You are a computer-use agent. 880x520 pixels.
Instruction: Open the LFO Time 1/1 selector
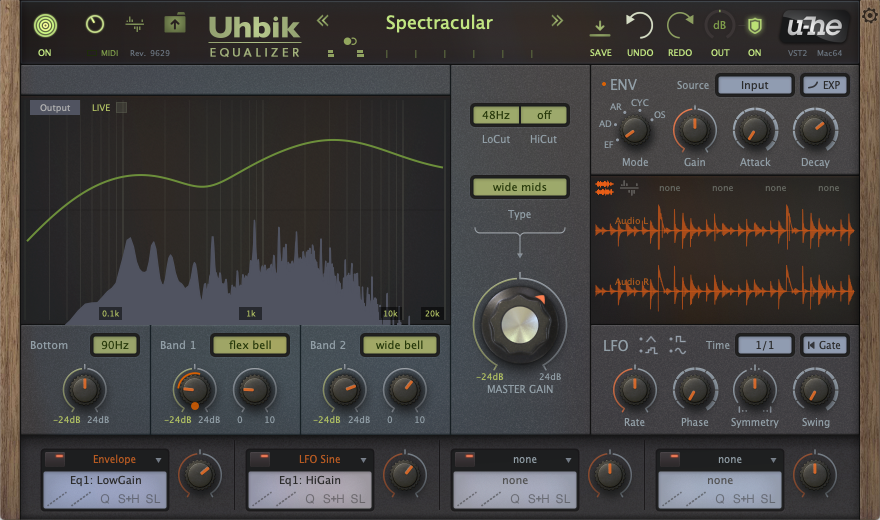pos(764,346)
